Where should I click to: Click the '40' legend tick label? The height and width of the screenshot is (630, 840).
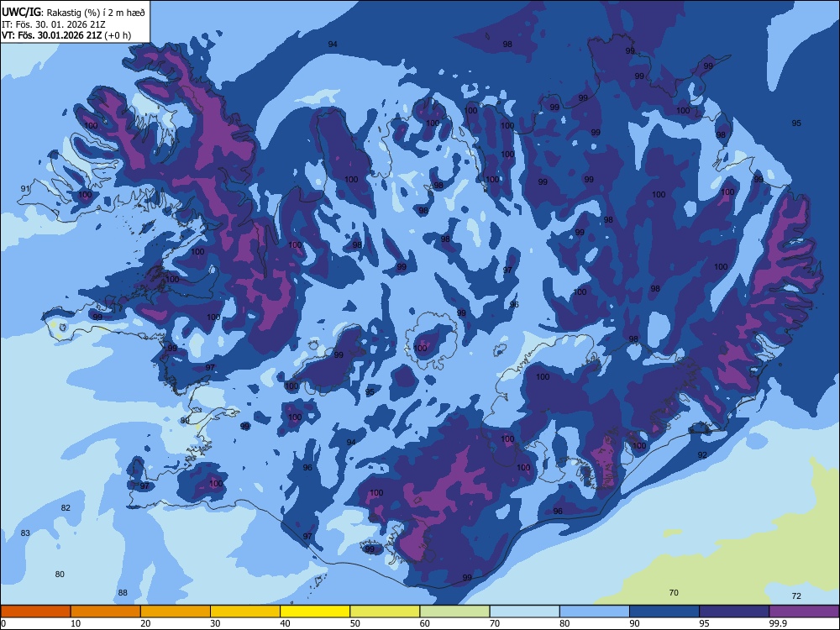[x=285, y=623]
